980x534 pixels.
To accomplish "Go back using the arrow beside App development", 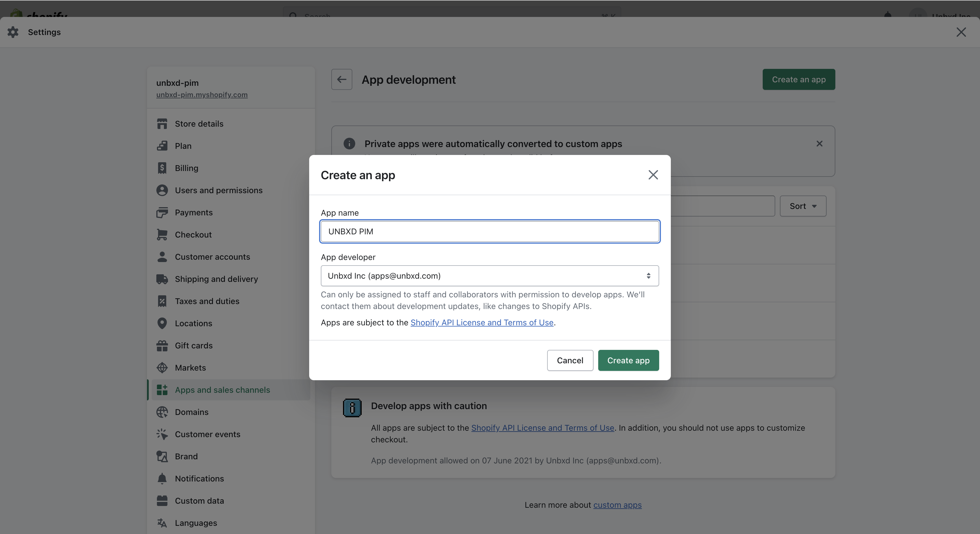I will coord(342,79).
